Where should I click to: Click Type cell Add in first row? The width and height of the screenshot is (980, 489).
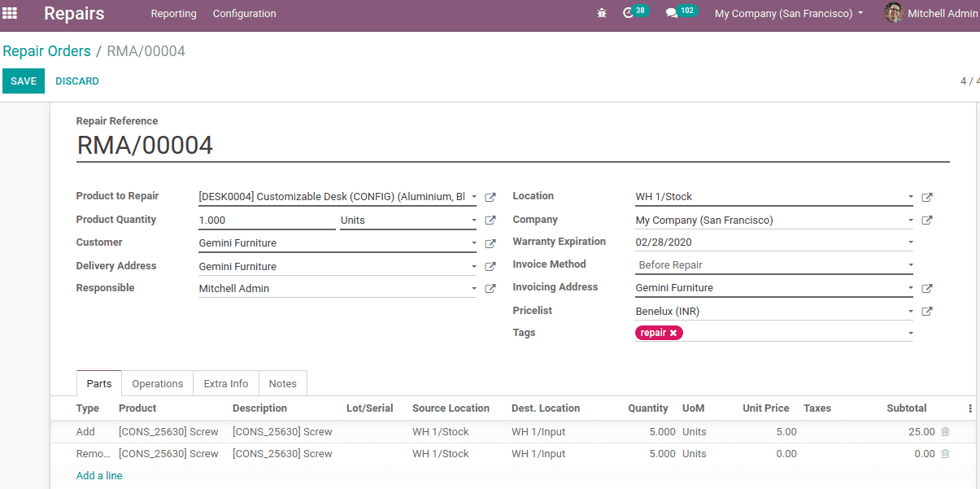[x=85, y=432]
